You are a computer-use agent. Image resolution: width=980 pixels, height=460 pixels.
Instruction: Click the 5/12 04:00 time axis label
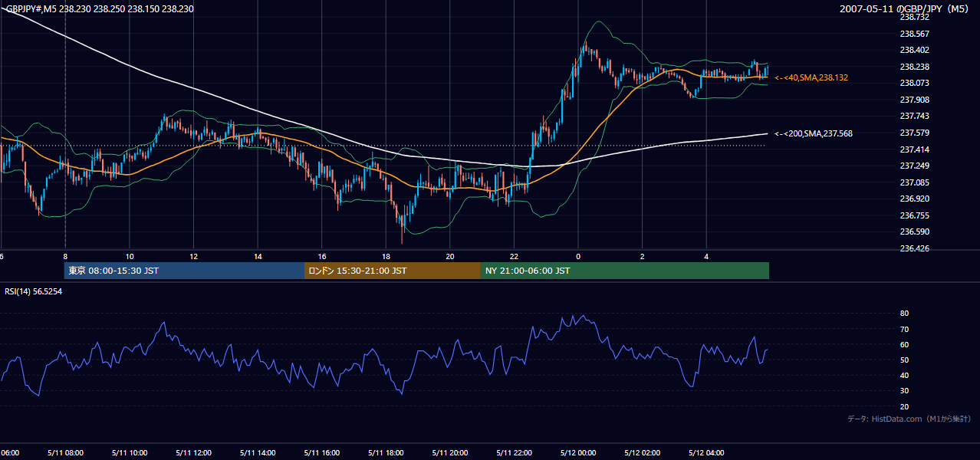pyautogui.click(x=706, y=452)
